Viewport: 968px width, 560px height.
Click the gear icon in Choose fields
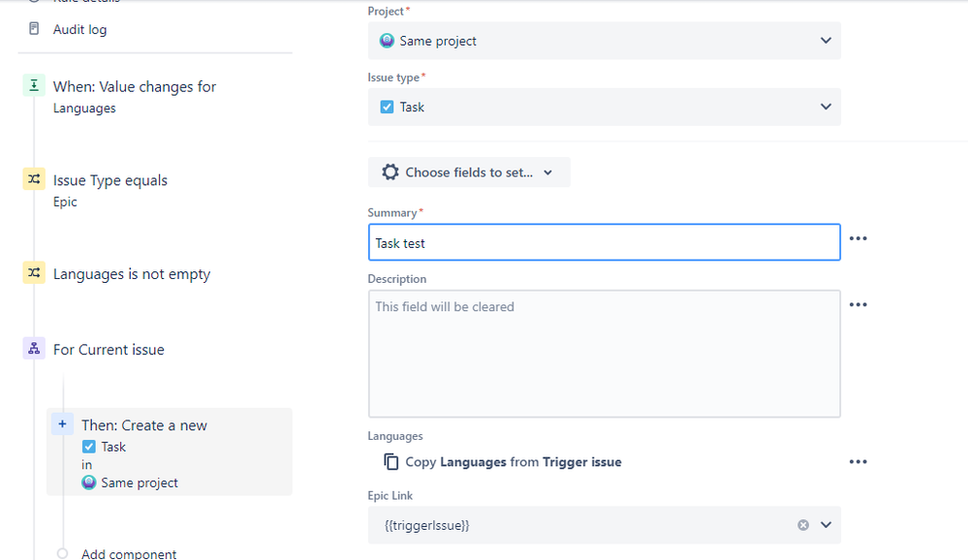(390, 172)
